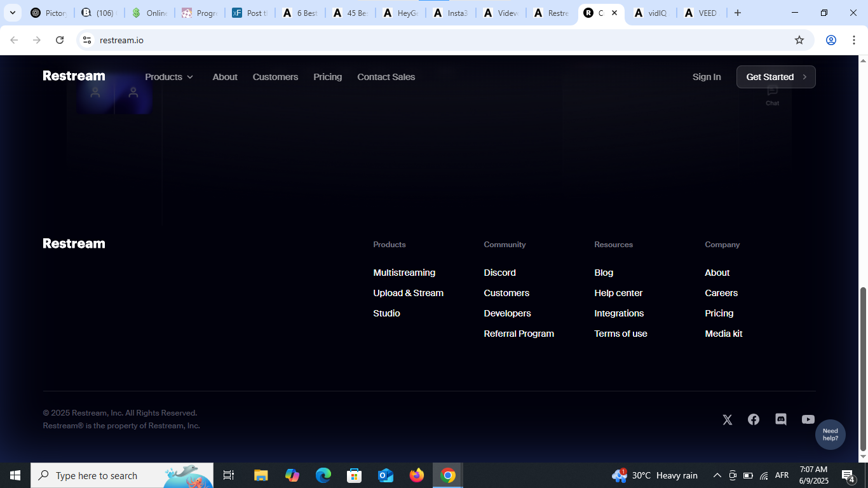Show hidden system tray icons
Image resolution: width=868 pixels, height=488 pixels.
[x=717, y=475]
